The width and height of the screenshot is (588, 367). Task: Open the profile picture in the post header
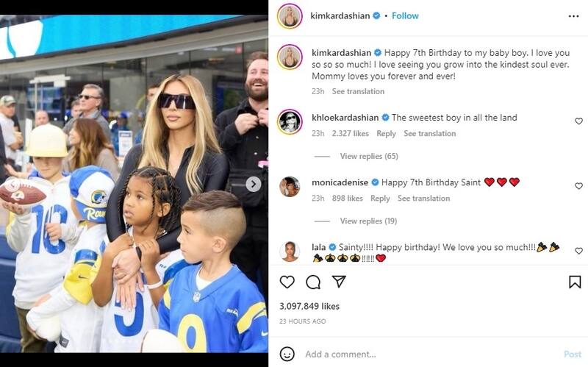[x=290, y=16]
